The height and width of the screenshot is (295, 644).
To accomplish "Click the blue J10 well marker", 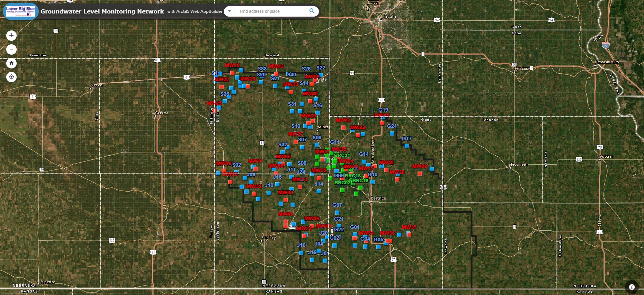I will coord(269,193).
